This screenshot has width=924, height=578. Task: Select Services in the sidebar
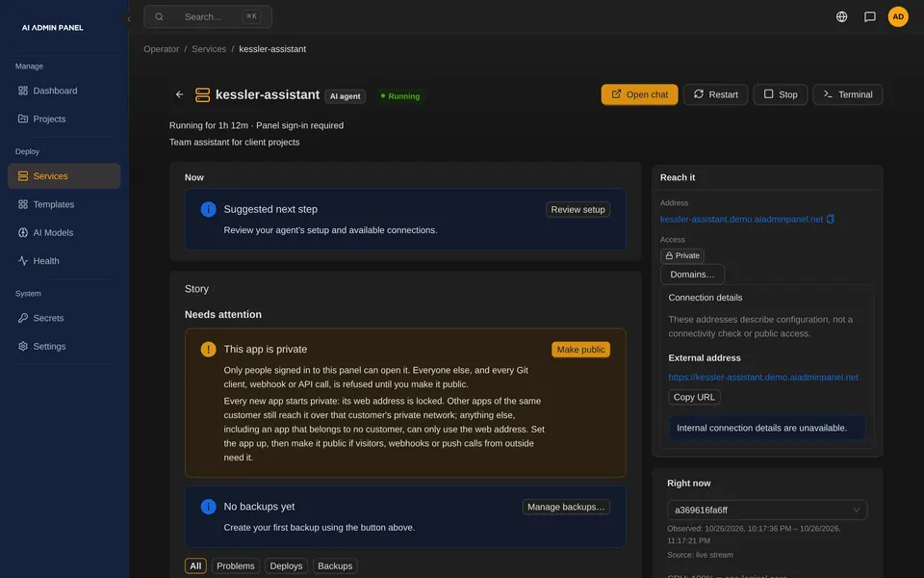tap(64, 176)
